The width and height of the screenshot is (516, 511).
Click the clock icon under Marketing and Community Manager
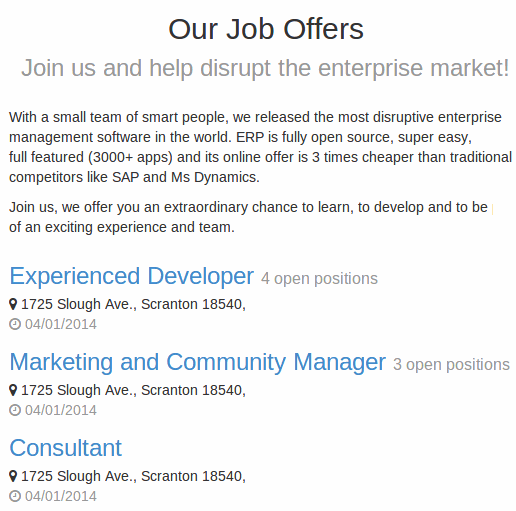[x=15, y=410]
